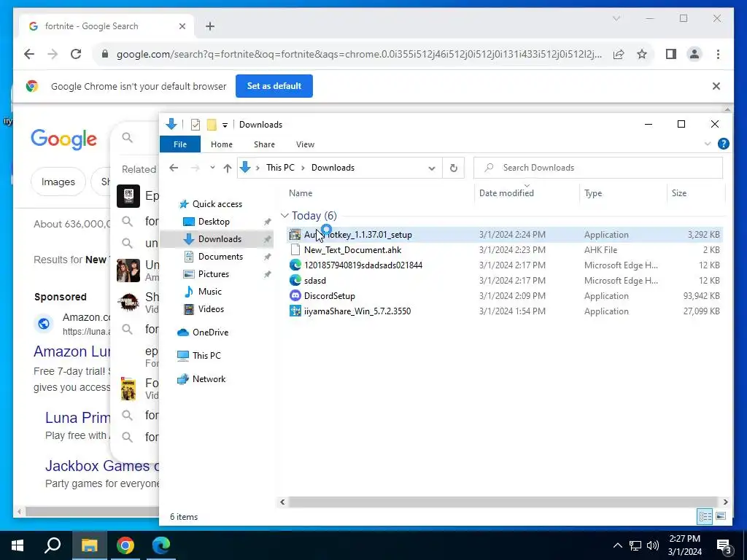Switch to details view layout icon
Screen dimensions: 747x560
[705, 516]
